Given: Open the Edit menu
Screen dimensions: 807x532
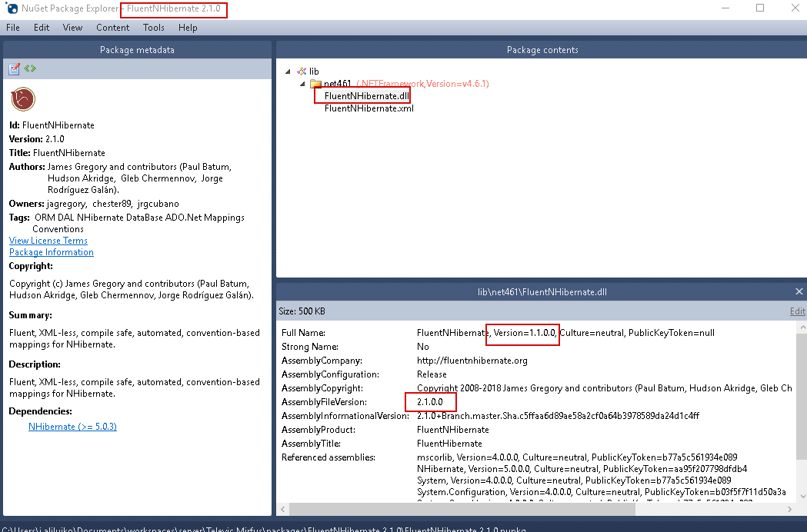Looking at the screenshot, I should point(42,28).
